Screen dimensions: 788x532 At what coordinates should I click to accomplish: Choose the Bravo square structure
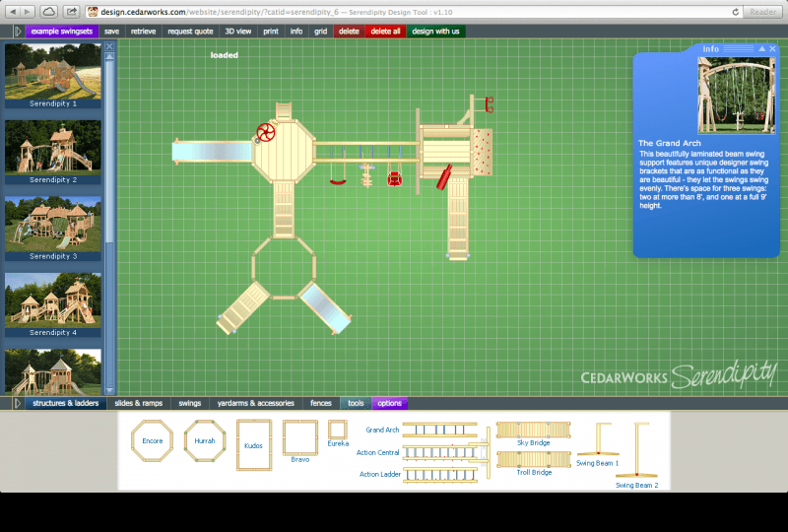click(x=300, y=438)
